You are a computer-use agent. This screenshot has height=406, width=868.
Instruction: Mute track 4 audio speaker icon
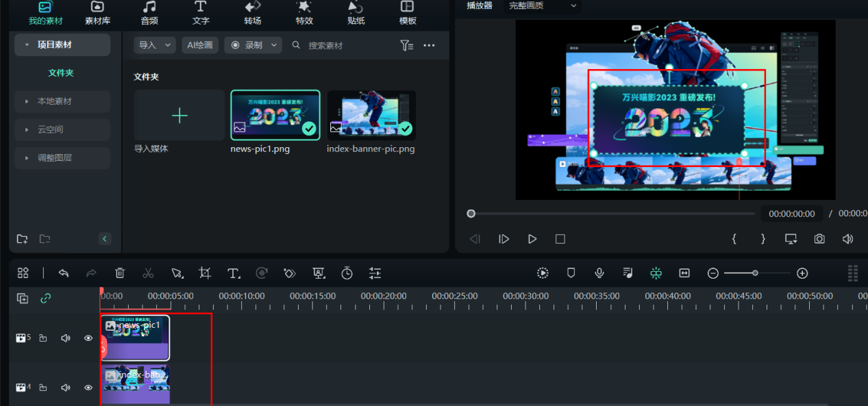tap(66, 388)
